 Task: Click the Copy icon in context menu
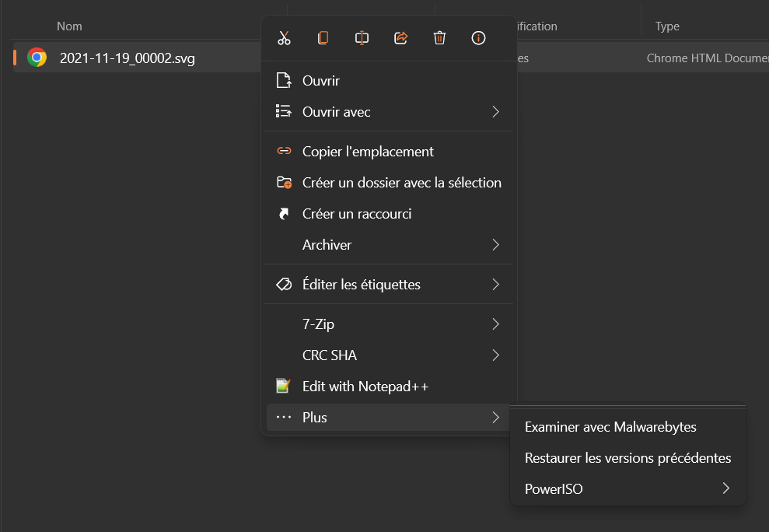(323, 37)
